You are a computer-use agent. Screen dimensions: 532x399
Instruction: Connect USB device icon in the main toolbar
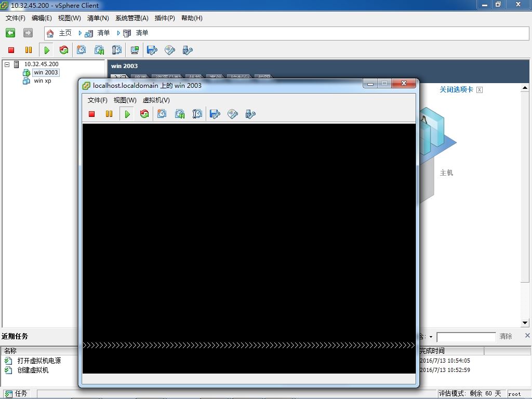click(x=188, y=50)
